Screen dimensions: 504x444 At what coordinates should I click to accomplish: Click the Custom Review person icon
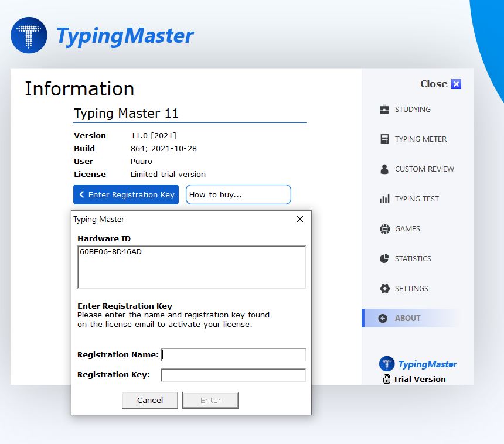pos(384,169)
